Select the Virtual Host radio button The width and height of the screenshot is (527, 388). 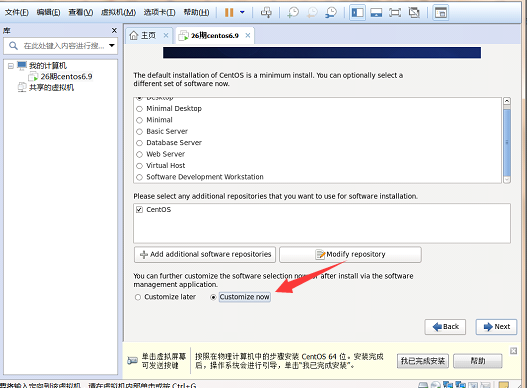coord(139,166)
